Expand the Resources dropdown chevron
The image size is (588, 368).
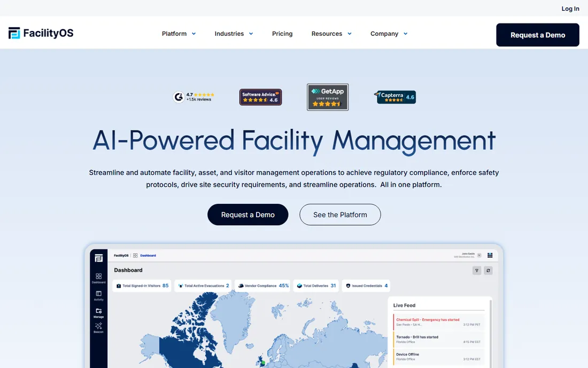point(350,34)
